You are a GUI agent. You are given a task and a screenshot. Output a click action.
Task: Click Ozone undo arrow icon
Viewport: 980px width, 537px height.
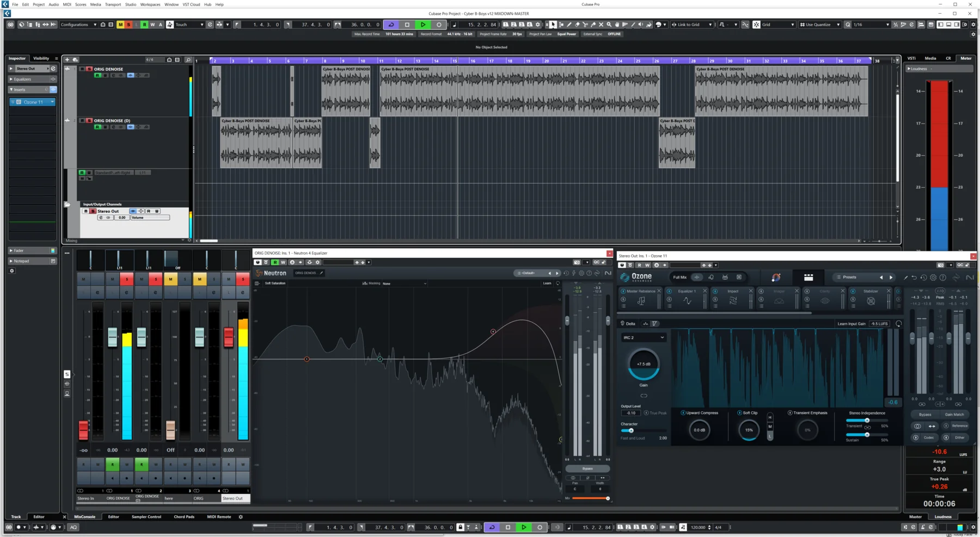pos(914,277)
